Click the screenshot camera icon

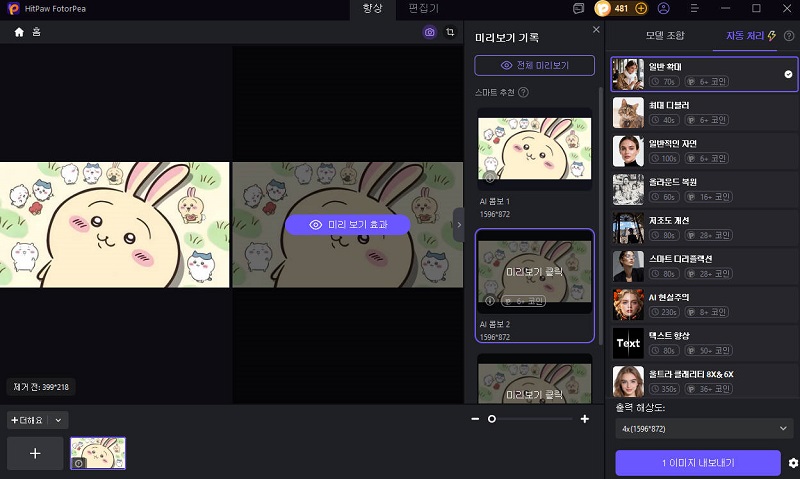pyautogui.click(x=430, y=32)
